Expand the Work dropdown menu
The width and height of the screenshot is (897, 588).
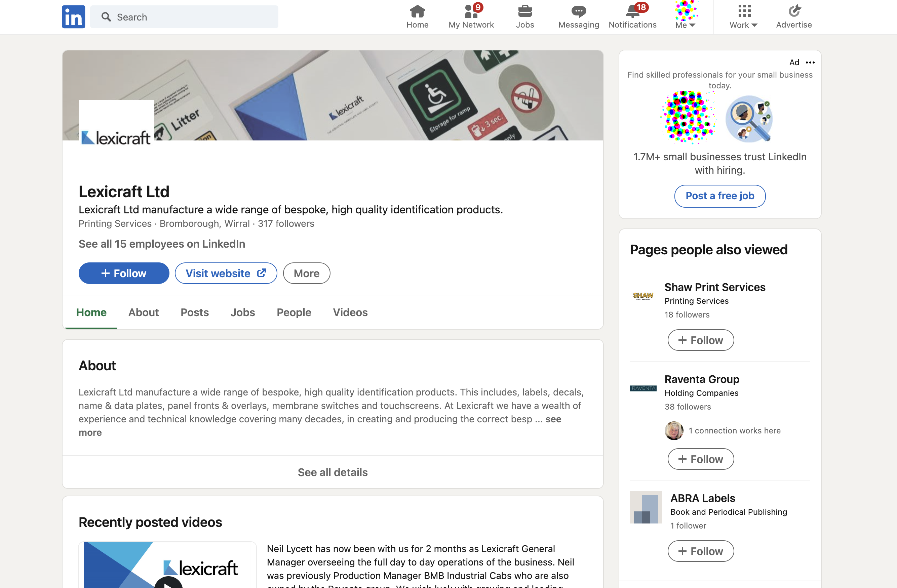[742, 16]
